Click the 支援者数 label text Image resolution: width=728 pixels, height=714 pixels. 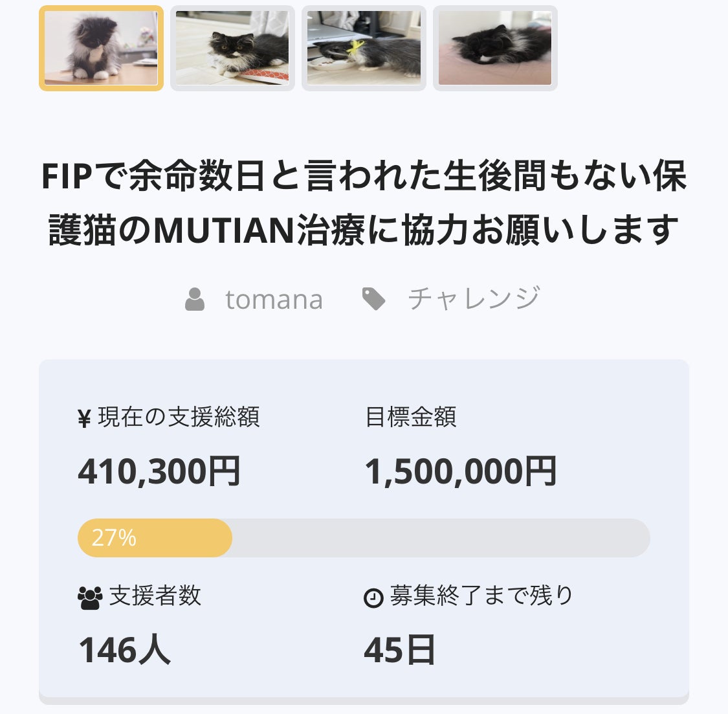click(155, 596)
